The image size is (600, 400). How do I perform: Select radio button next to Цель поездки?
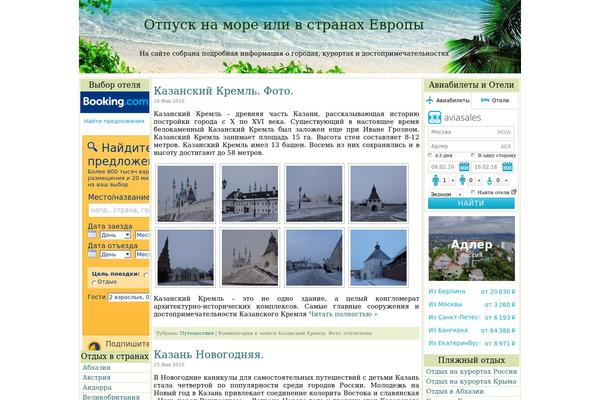click(x=146, y=274)
